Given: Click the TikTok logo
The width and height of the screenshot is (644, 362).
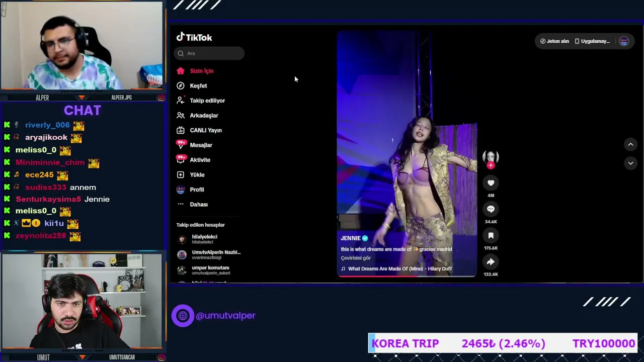Looking at the screenshot, I should 194,37.
